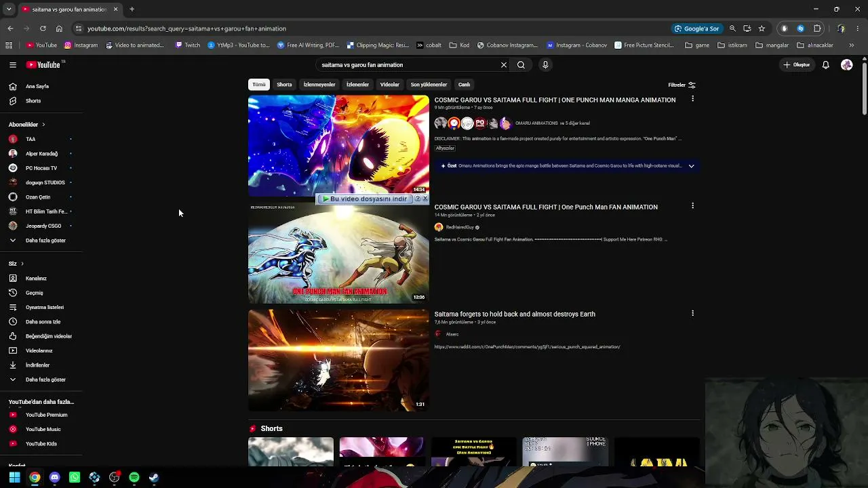Open the PC Hocası TV channel
This screenshot has width=868, height=488.
pyautogui.click(x=41, y=168)
